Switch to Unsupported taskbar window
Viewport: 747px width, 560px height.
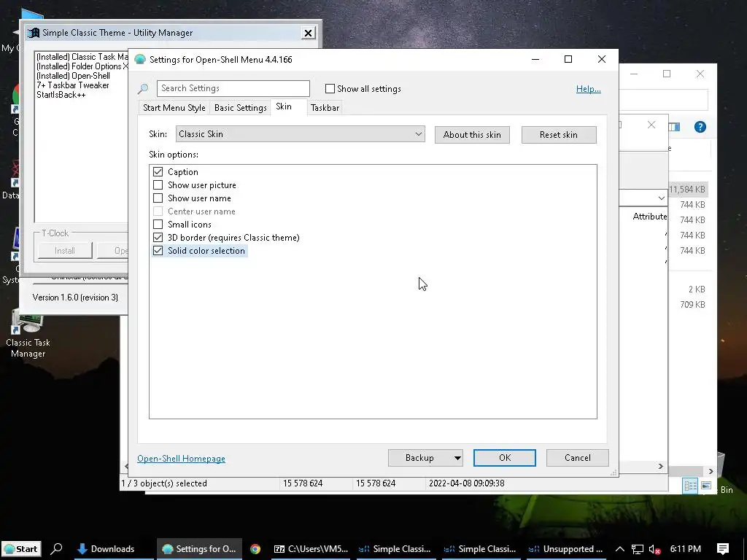coord(568,549)
